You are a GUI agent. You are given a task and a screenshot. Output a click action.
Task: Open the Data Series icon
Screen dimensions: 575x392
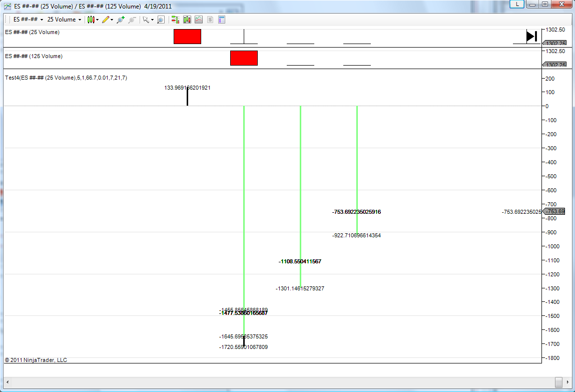tap(187, 20)
